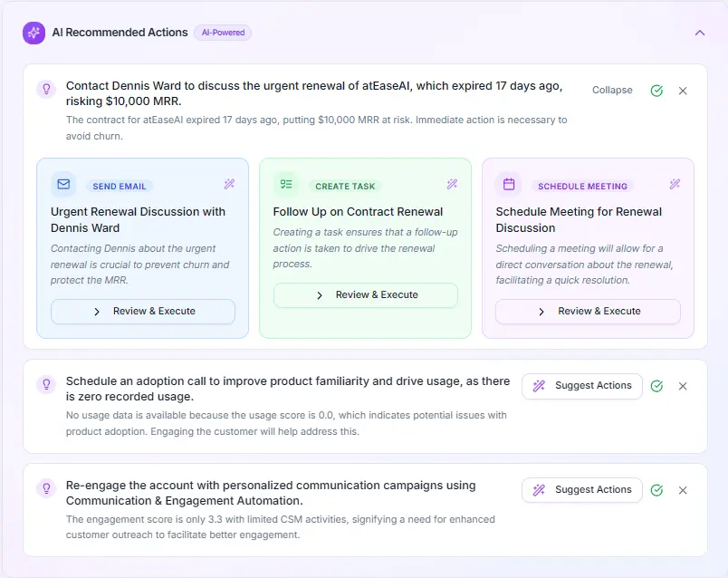Click the envelope icon on the Send Email card
Viewport: 728px width, 578px height.
click(63, 184)
